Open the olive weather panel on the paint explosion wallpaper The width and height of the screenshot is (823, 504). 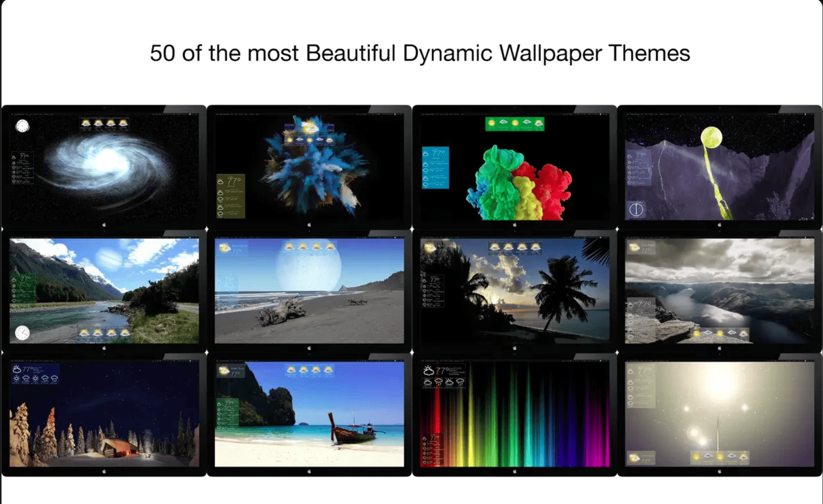tap(230, 197)
